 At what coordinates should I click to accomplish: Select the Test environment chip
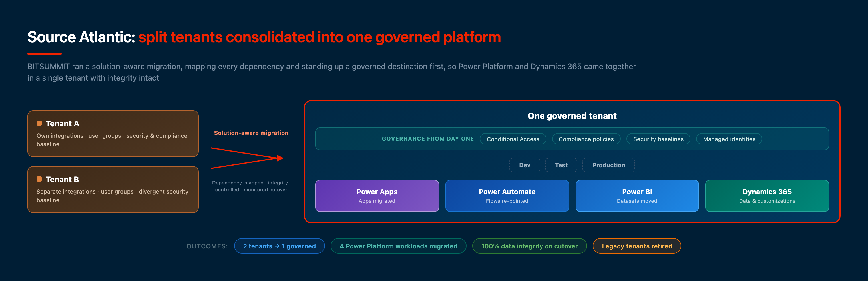pyautogui.click(x=561, y=165)
